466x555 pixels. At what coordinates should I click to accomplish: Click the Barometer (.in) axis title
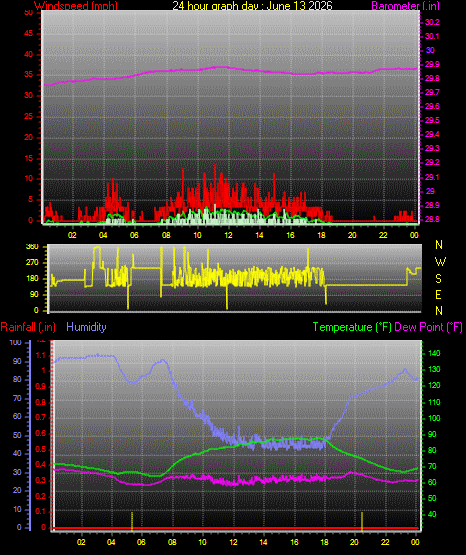(x=405, y=6)
